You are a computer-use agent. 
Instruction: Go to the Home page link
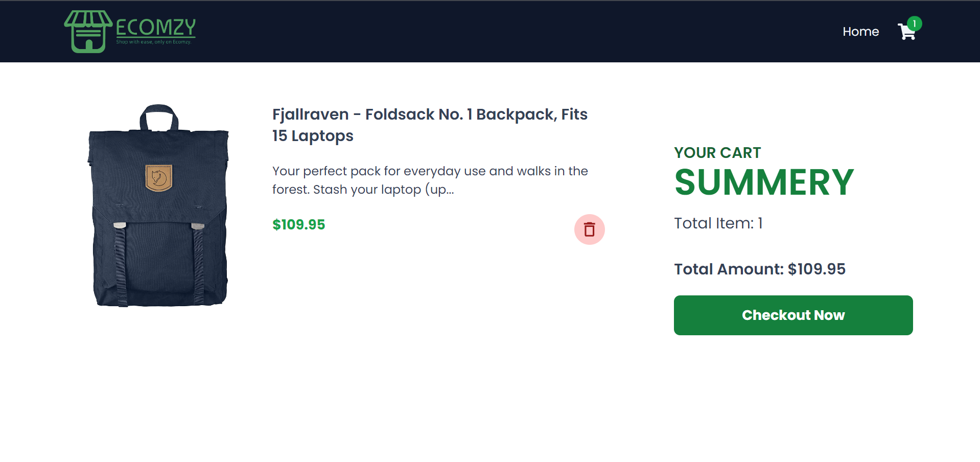click(x=860, y=32)
